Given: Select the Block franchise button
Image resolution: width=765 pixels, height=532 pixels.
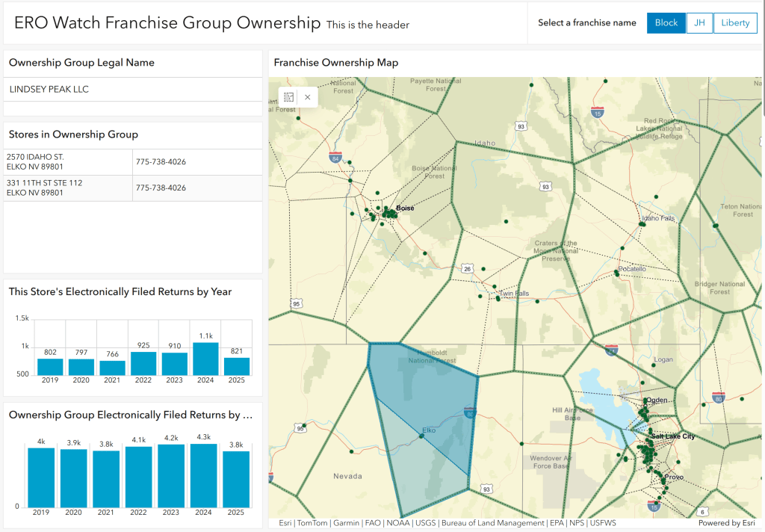Looking at the screenshot, I should 666,23.
